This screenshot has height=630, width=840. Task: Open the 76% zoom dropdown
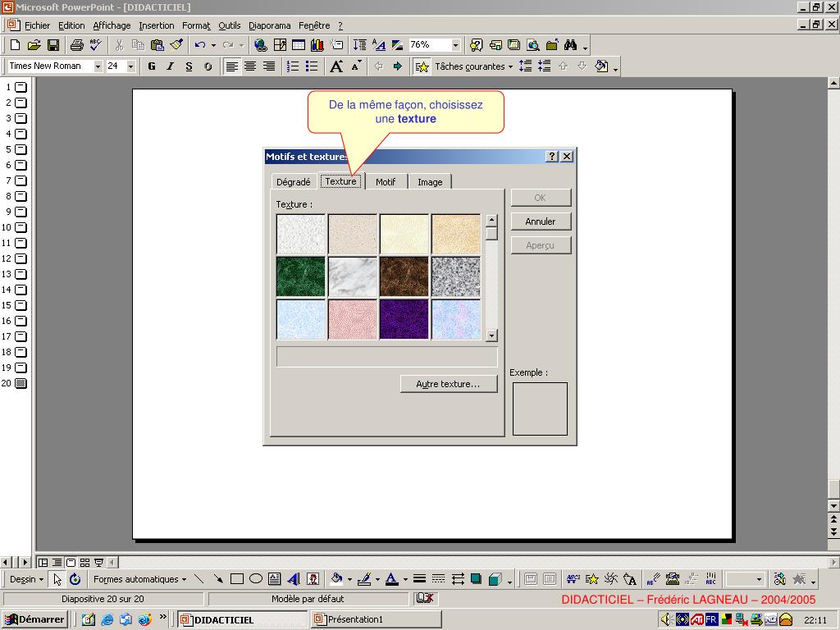coord(455,45)
